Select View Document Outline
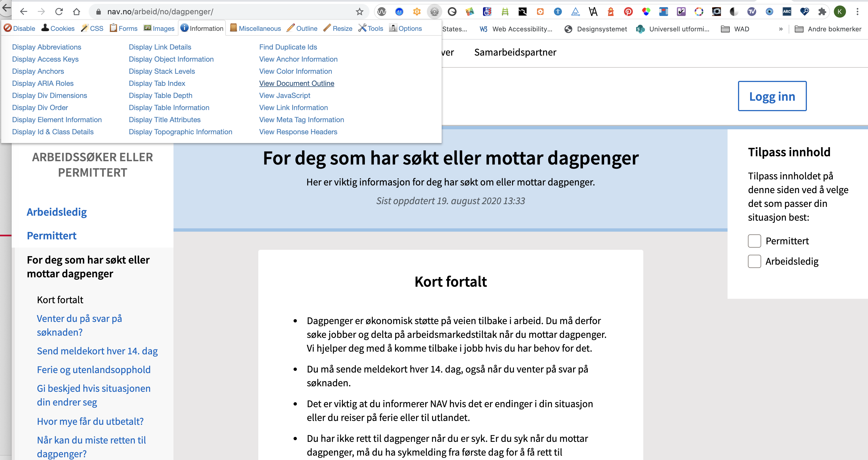868x460 pixels. pos(297,83)
